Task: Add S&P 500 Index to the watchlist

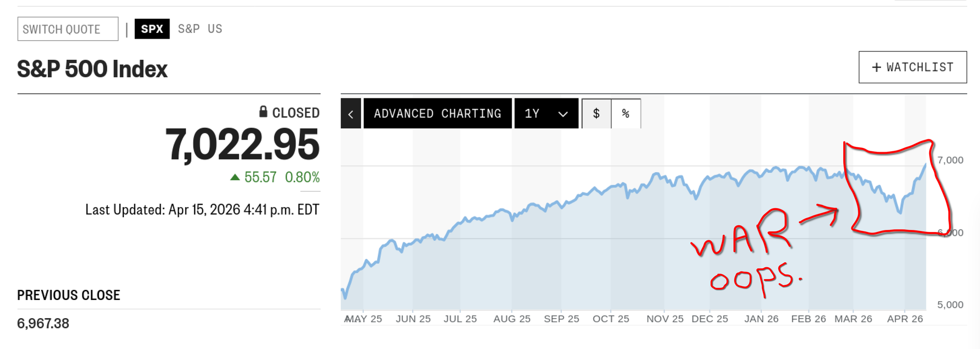Action: [912, 67]
